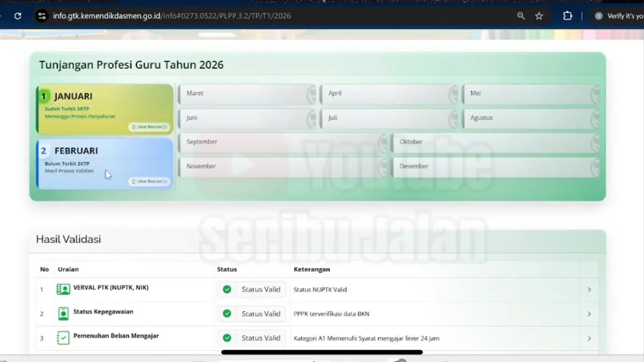Select the Juli month tile
The width and height of the screenshot is (644, 362).
[389, 119]
